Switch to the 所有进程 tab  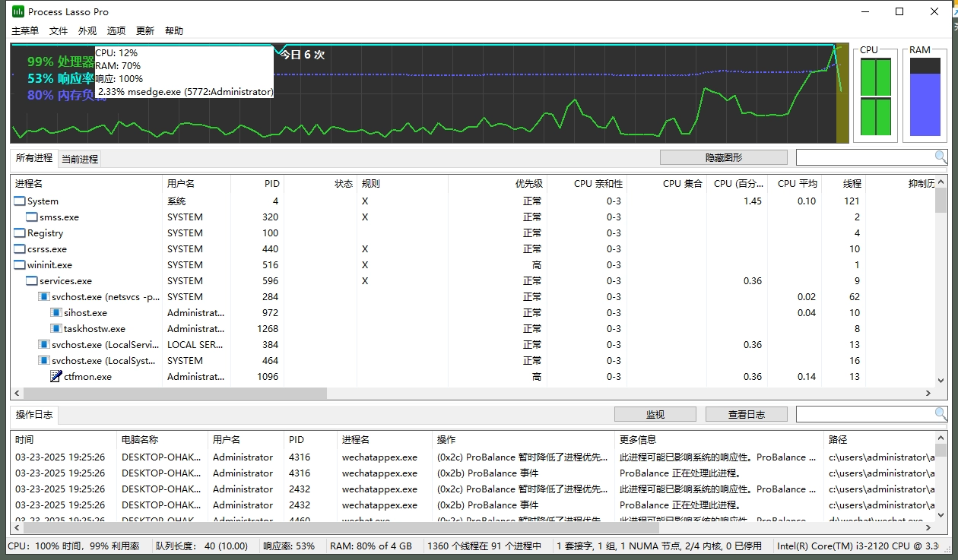pos(34,158)
